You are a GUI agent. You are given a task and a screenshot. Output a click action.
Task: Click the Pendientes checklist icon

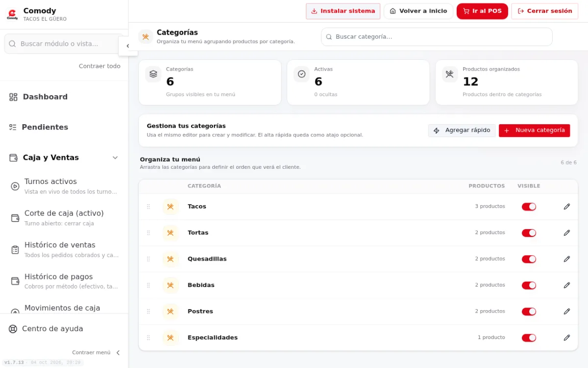pos(13,127)
